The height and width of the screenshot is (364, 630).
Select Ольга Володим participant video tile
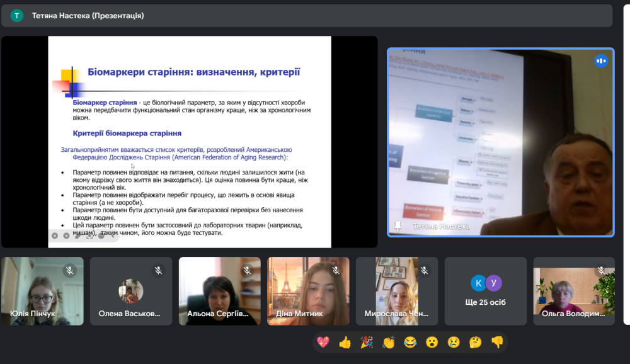[574, 292]
